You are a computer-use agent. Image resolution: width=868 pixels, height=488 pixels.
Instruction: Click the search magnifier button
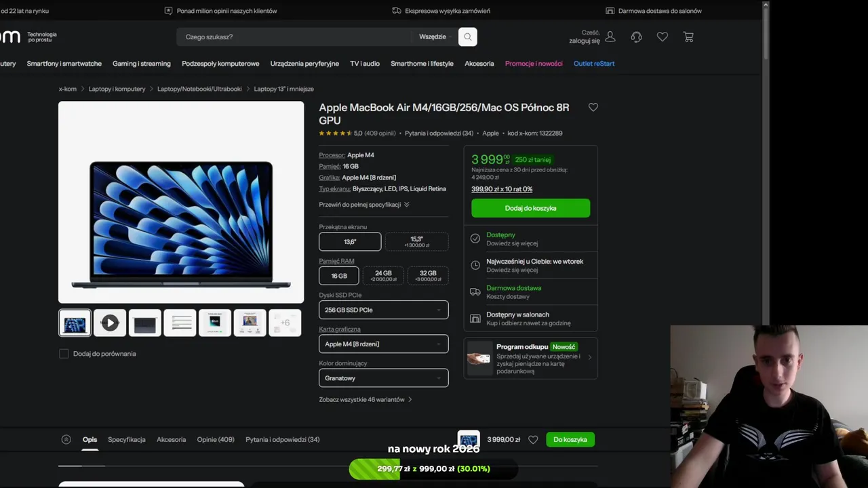pos(467,37)
